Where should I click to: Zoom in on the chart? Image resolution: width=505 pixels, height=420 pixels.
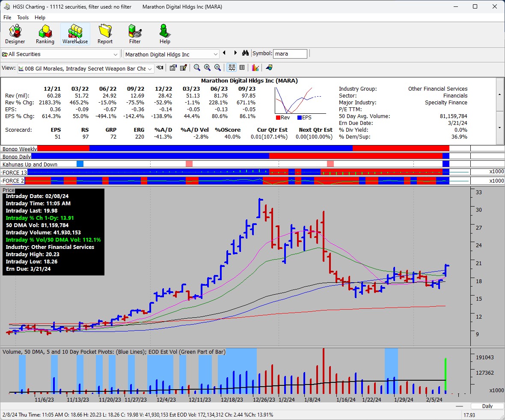(207, 68)
